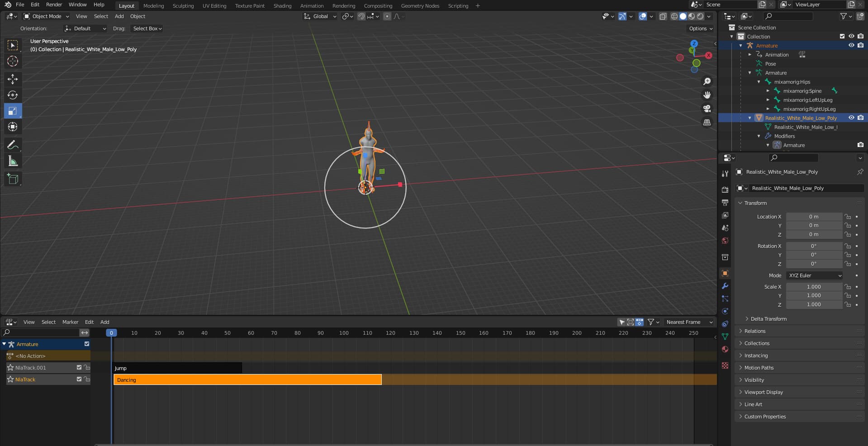868x446 pixels.
Task: Lock NlaTrack.001 with padlock icon
Action: [87, 367]
